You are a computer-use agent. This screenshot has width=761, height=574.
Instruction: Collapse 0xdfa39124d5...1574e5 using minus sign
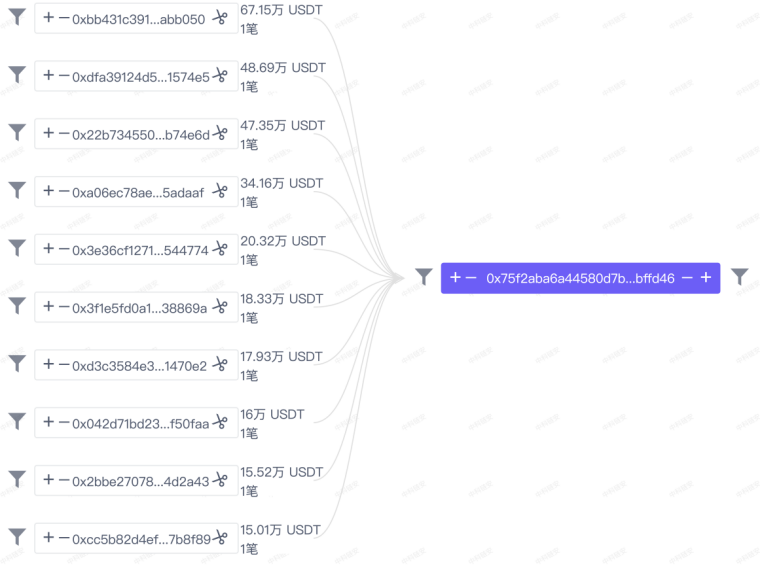pos(64,76)
